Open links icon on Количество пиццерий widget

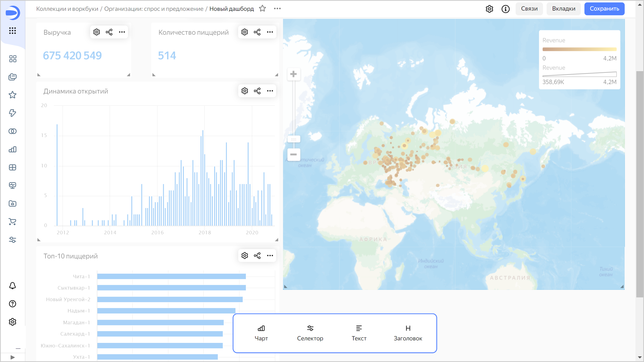[257, 32]
